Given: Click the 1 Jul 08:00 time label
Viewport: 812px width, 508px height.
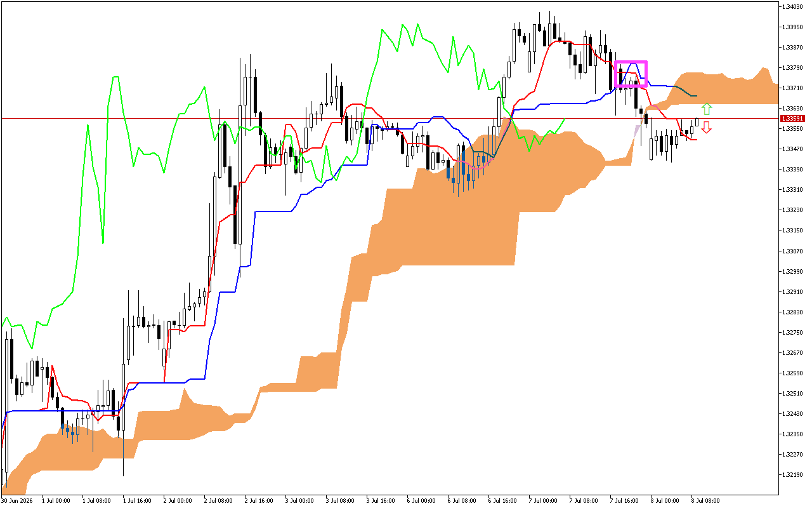Looking at the screenshot, I should click(96, 500).
